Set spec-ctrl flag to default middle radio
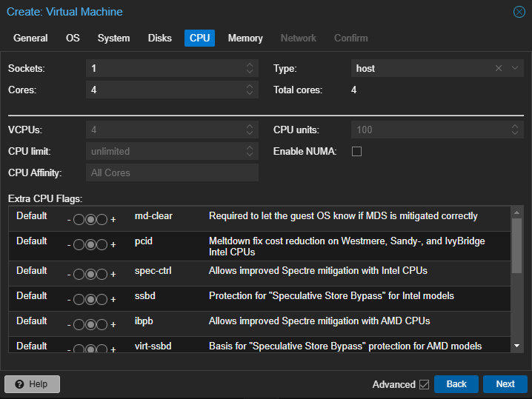The width and height of the screenshot is (532, 399). pyautogui.click(x=90, y=274)
